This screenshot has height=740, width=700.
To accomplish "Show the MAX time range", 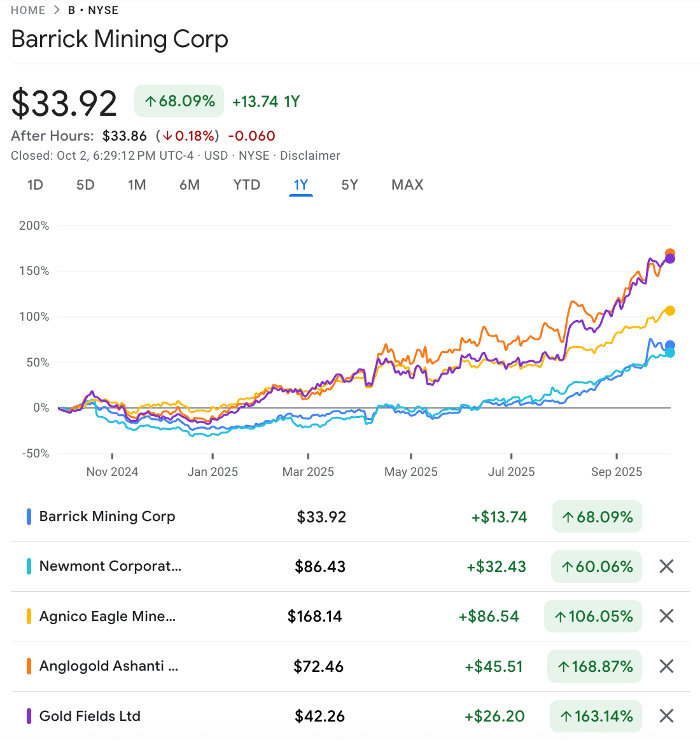I will coord(407,185).
